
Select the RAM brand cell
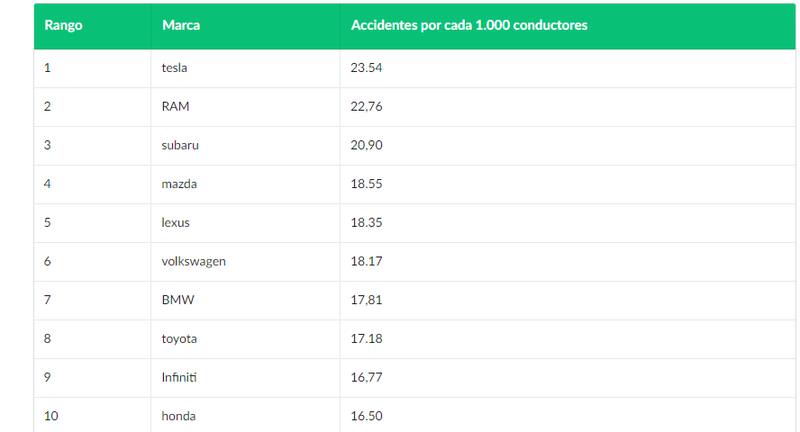pos(175,107)
